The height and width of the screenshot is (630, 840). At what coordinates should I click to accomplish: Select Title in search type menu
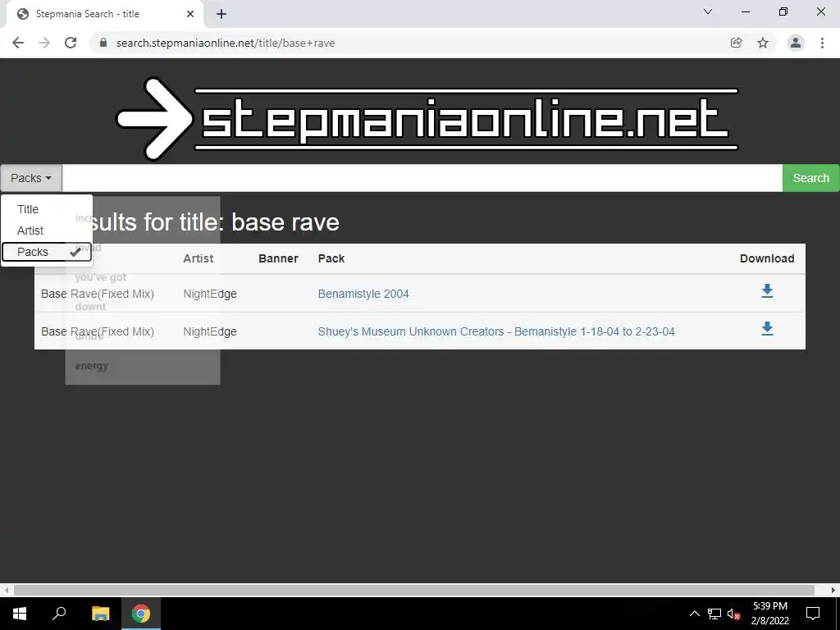point(47,209)
